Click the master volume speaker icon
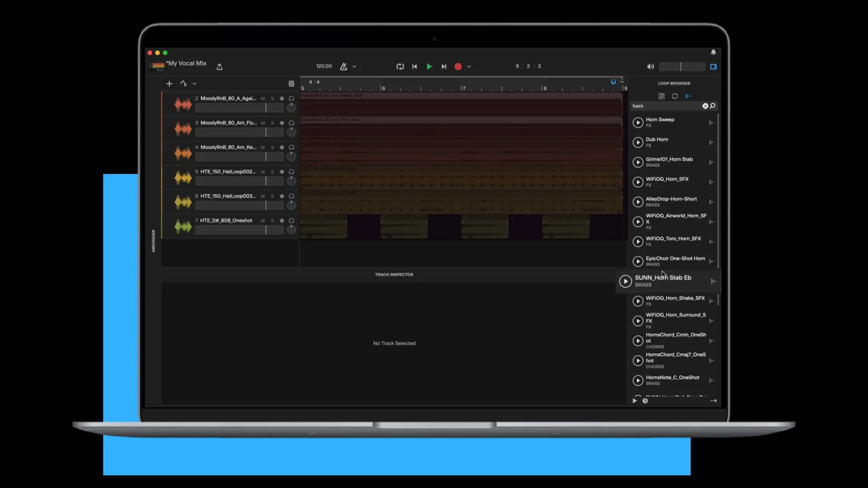The image size is (868, 488). coord(651,66)
